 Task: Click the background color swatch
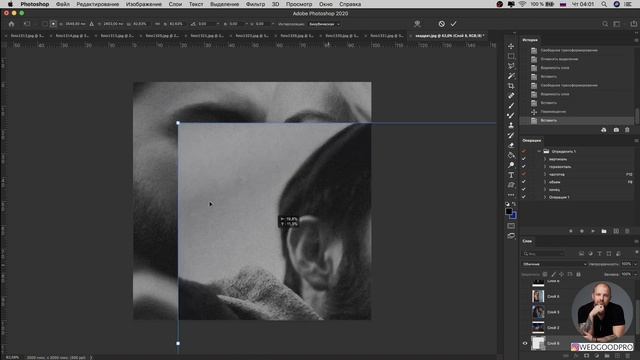coord(513,216)
